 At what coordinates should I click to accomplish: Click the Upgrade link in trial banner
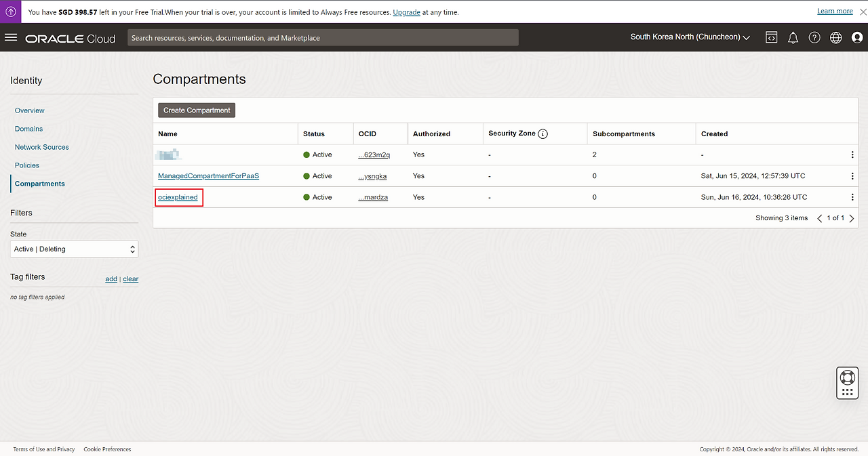406,12
